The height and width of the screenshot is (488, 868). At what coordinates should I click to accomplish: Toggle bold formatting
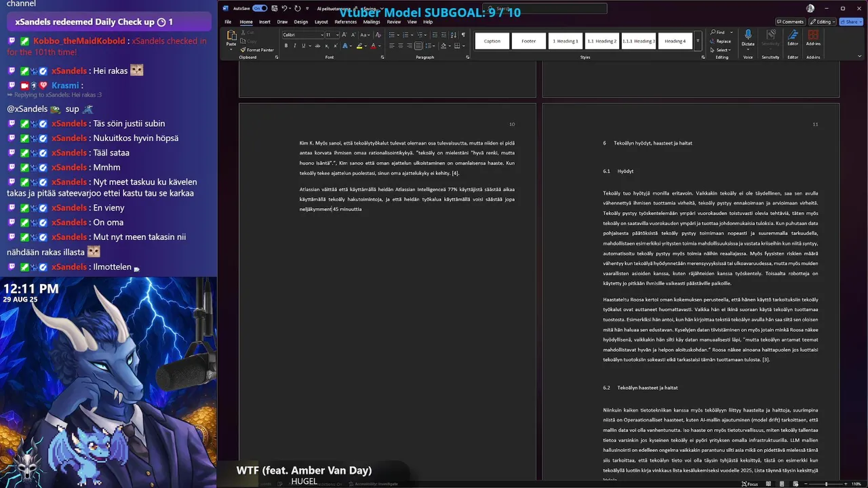[x=286, y=45]
